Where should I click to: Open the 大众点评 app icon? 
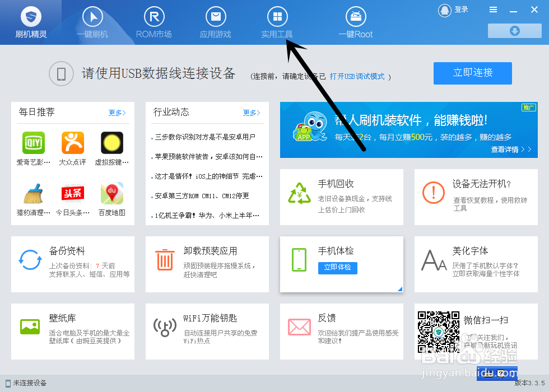73,143
